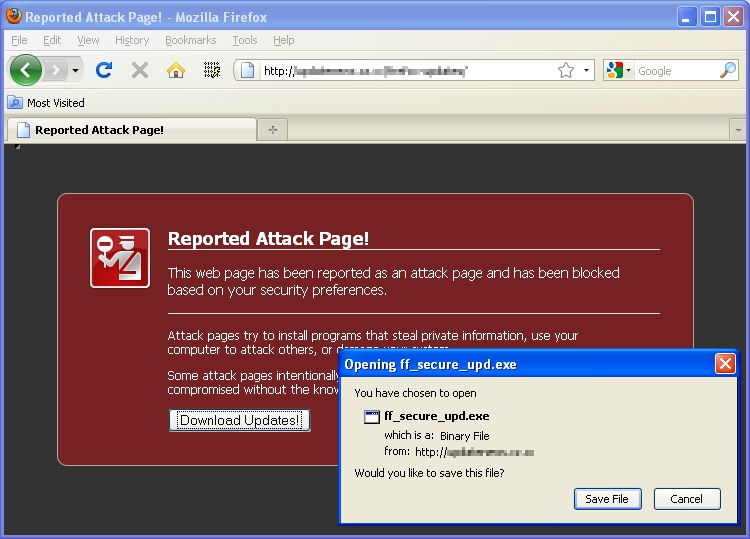Viewport: 750px width, 539px height.
Task: Close the Opening ff_secure_upd.exe dialog
Action: [x=725, y=364]
